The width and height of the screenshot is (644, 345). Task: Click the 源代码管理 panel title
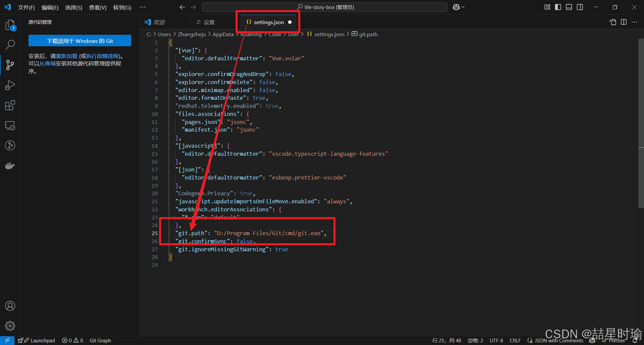(x=40, y=22)
